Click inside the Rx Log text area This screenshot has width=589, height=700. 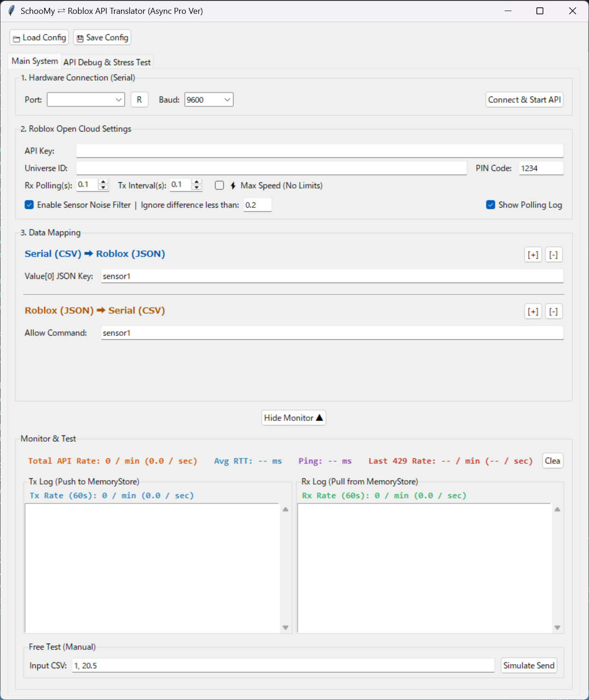coord(424,568)
